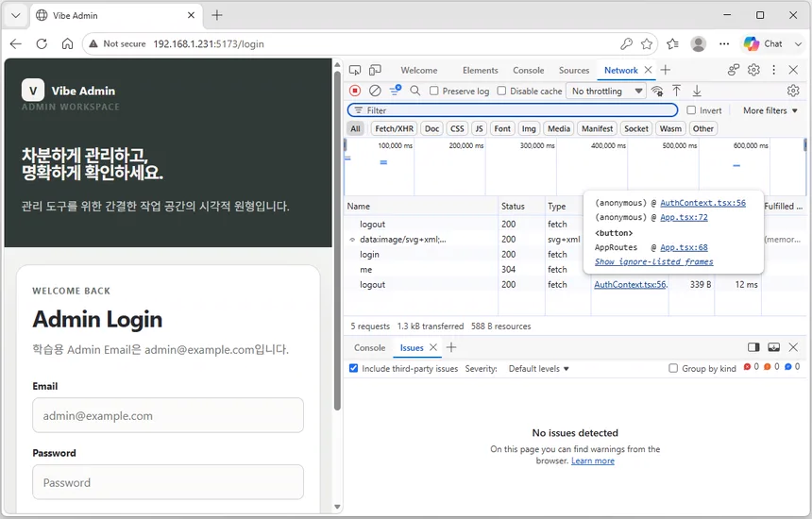Clear the network log
The width and height of the screenshot is (812, 519).
[x=375, y=91]
